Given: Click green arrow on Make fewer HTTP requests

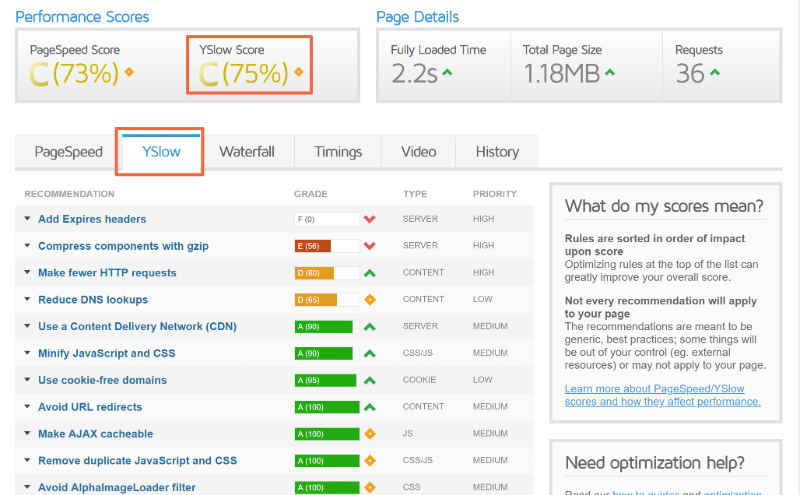Looking at the screenshot, I should pos(369,273).
